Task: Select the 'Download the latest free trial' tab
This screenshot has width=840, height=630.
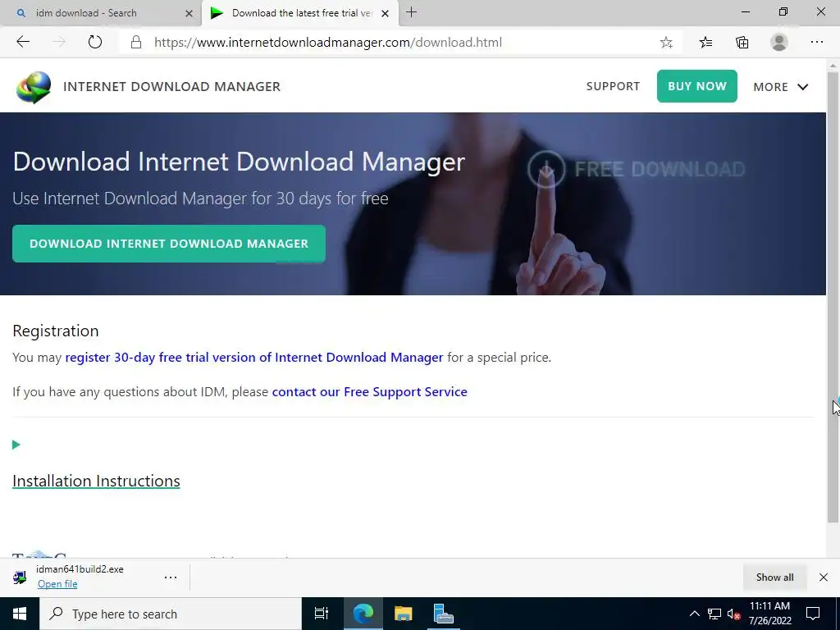Action: coord(300,13)
